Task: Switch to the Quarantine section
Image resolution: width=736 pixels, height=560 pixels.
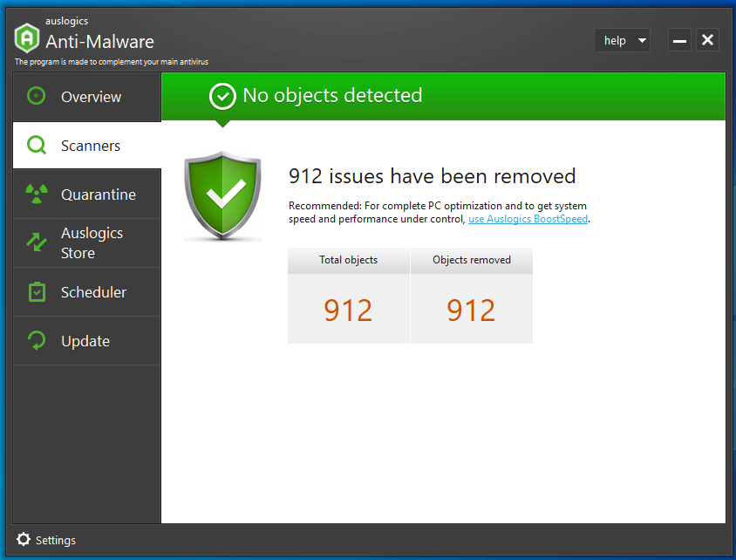Action: (96, 194)
